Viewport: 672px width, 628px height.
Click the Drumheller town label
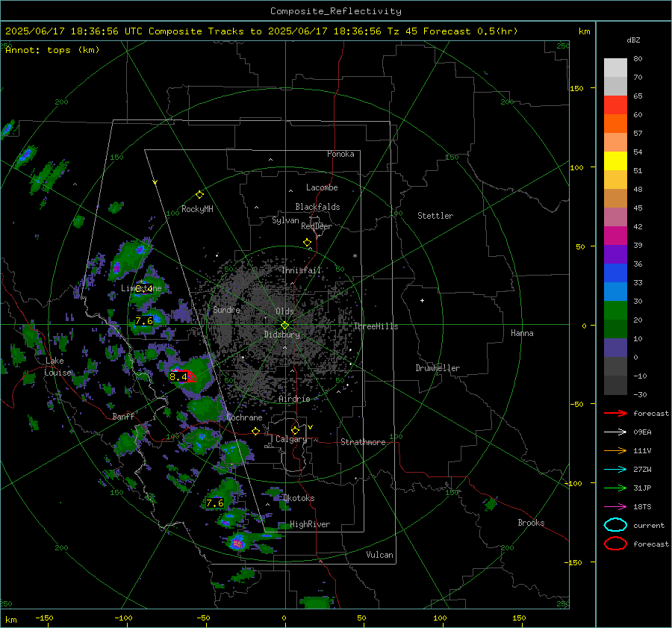438,368
